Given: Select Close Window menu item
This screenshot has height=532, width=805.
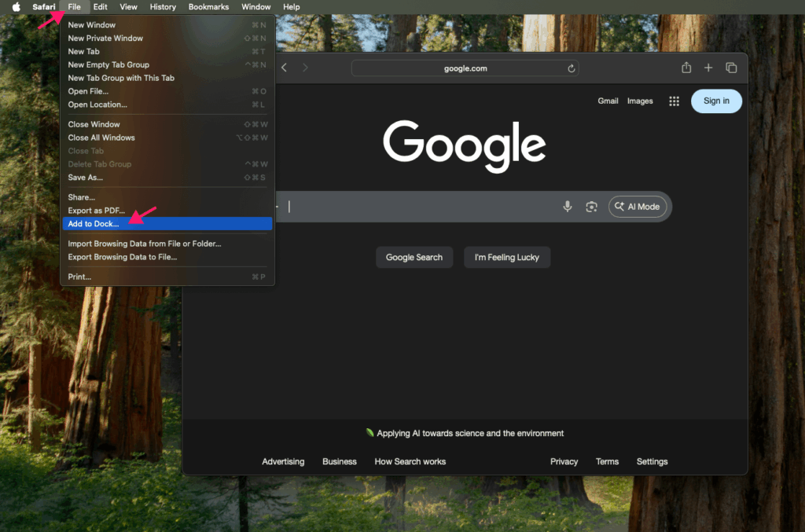Looking at the screenshot, I should pyautogui.click(x=167, y=124).
